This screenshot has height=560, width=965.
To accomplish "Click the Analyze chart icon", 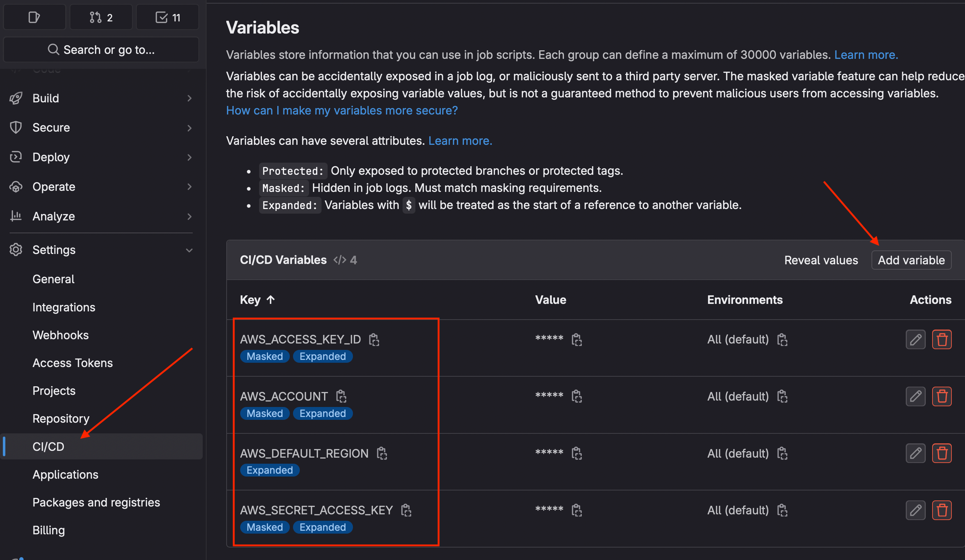I will pos(16,216).
